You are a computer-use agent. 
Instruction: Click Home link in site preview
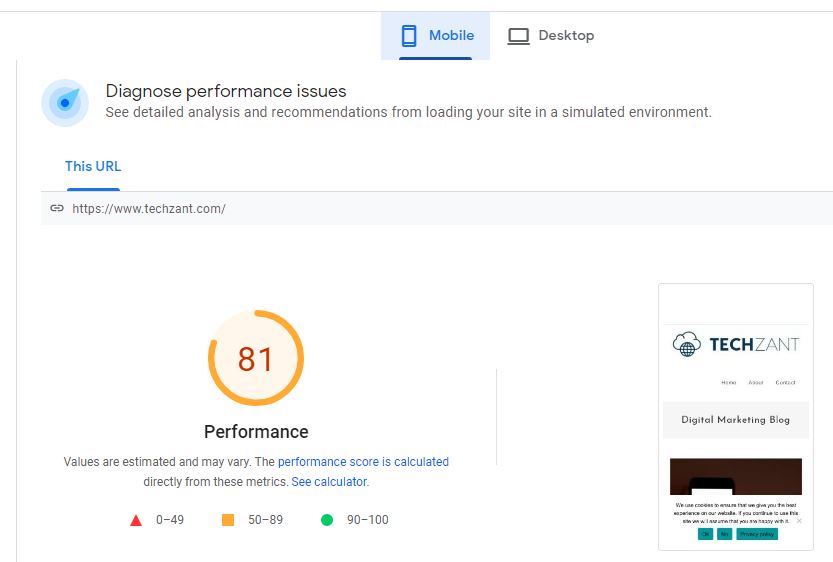click(729, 382)
